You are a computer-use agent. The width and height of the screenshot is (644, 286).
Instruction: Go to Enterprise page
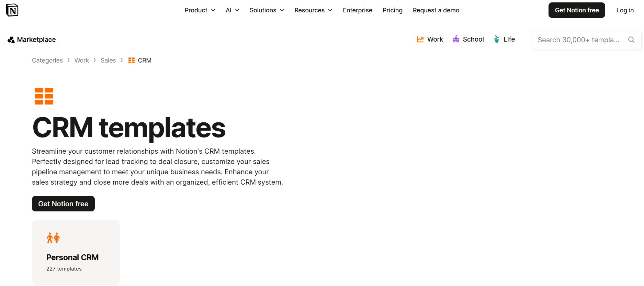pos(358,10)
